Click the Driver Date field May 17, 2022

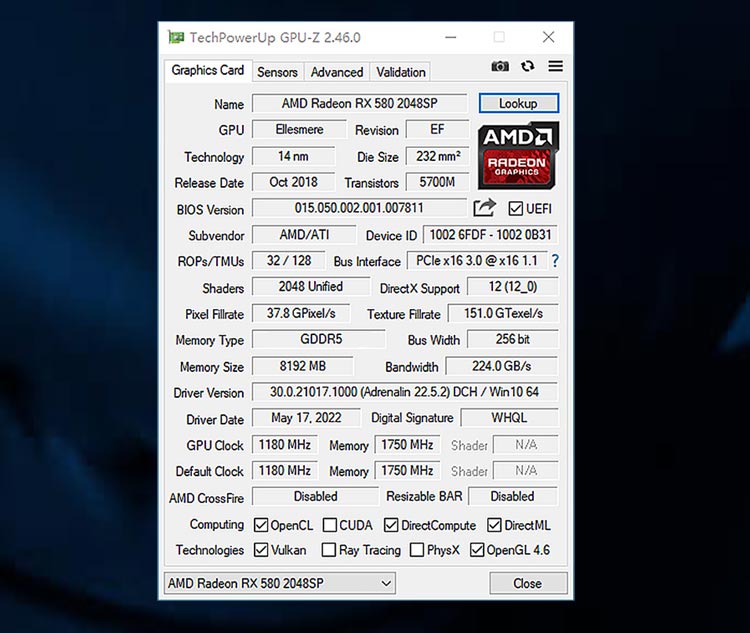(x=306, y=418)
